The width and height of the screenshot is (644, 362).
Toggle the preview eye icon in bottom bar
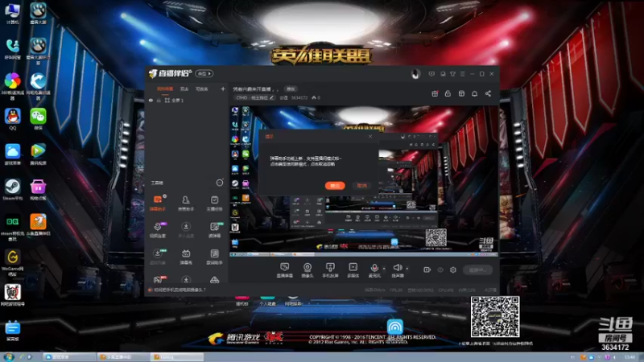440,269
